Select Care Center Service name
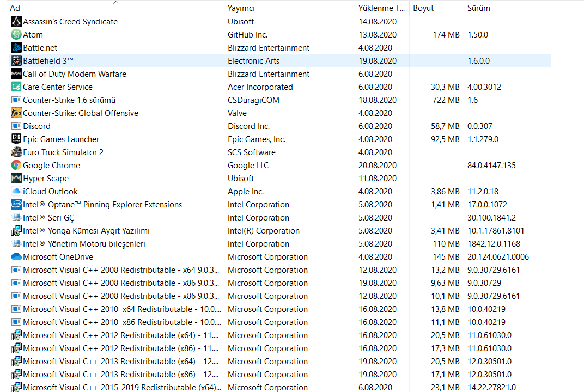This screenshot has width=584, height=392. click(58, 87)
